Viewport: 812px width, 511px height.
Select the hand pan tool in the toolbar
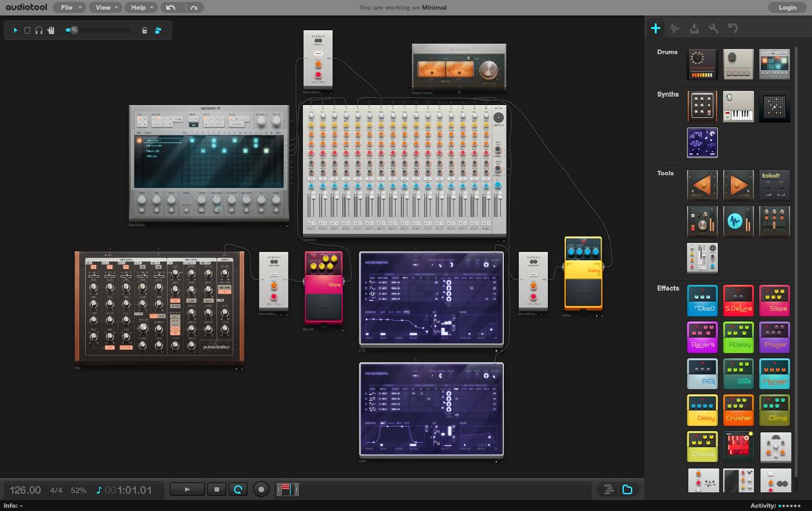point(50,30)
